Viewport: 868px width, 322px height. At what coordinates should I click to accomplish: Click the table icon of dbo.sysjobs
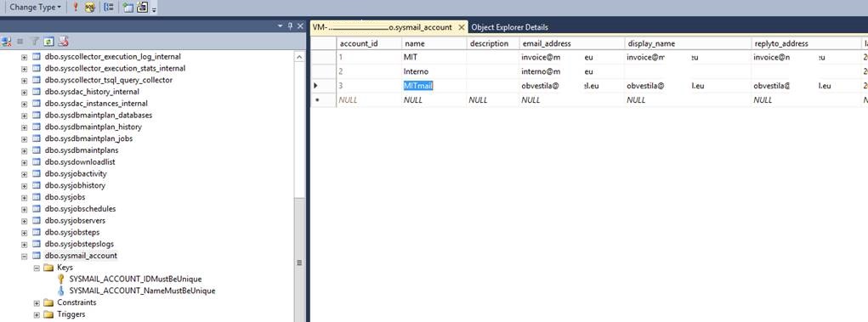[37, 197]
